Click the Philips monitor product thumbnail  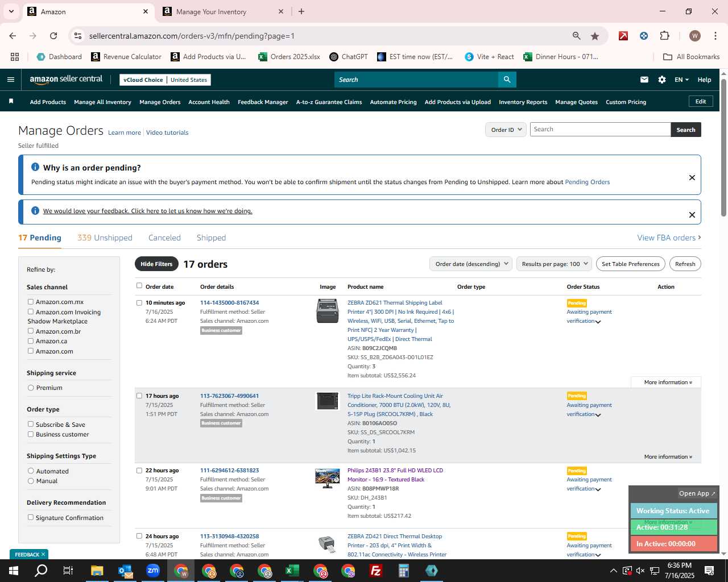[x=327, y=478]
